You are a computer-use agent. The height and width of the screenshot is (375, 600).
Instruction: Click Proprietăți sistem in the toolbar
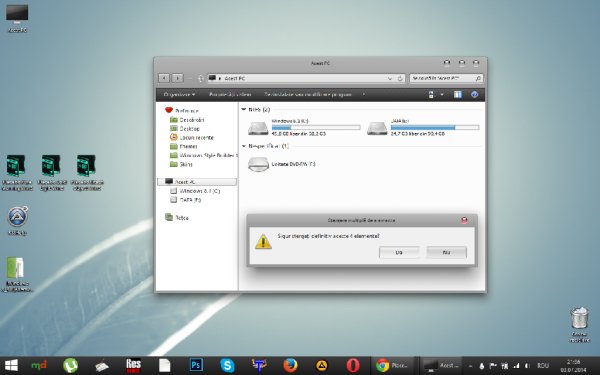click(230, 95)
